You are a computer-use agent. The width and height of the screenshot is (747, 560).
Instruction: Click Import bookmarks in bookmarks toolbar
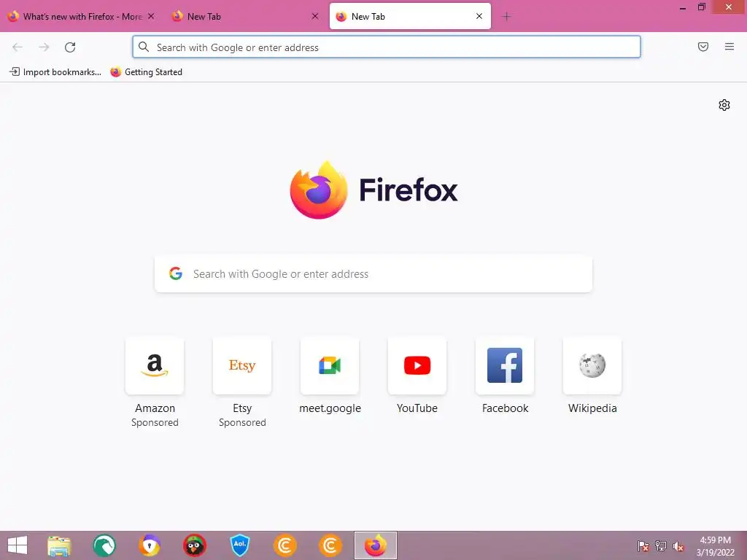pyautogui.click(x=55, y=72)
